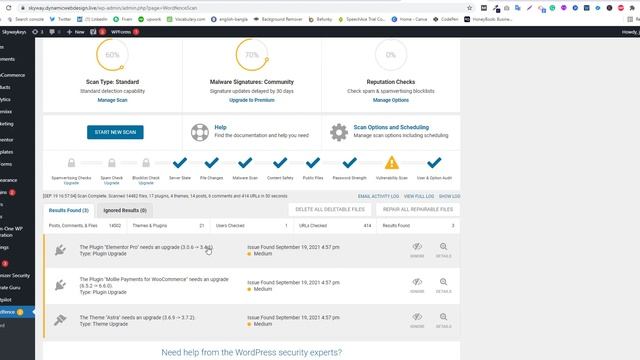Open the Manage Scan link
The height and width of the screenshot is (360, 640).
112,100
